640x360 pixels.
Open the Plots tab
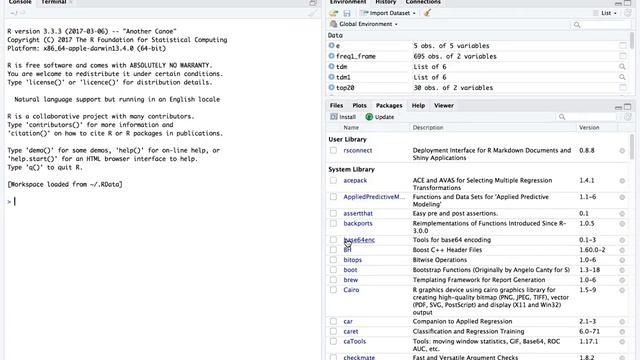click(359, 105)
